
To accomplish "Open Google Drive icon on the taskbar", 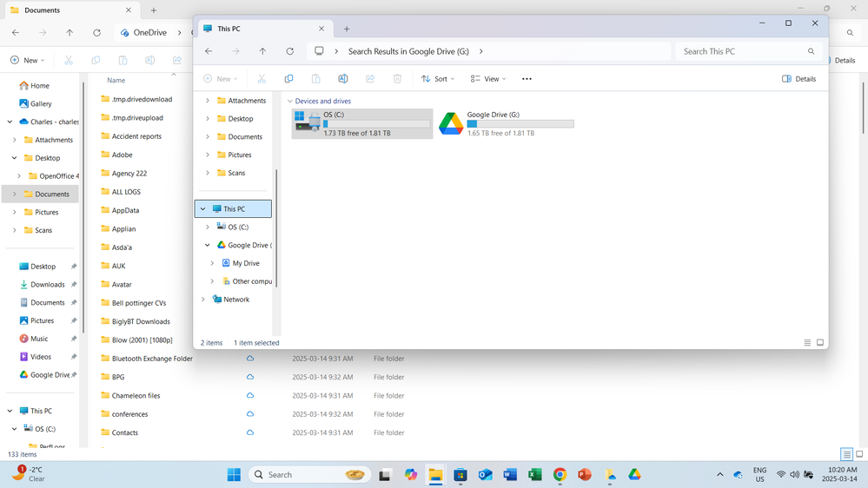I will 634,475.
